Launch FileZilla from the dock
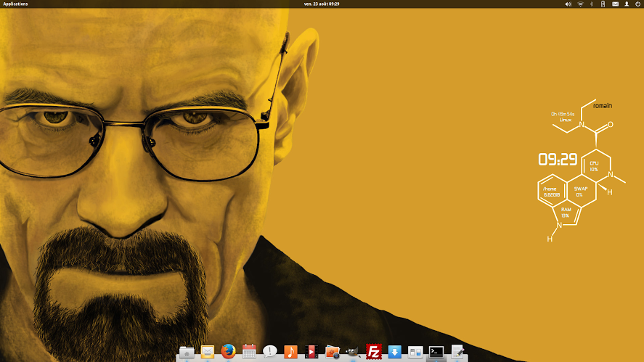 374,352
